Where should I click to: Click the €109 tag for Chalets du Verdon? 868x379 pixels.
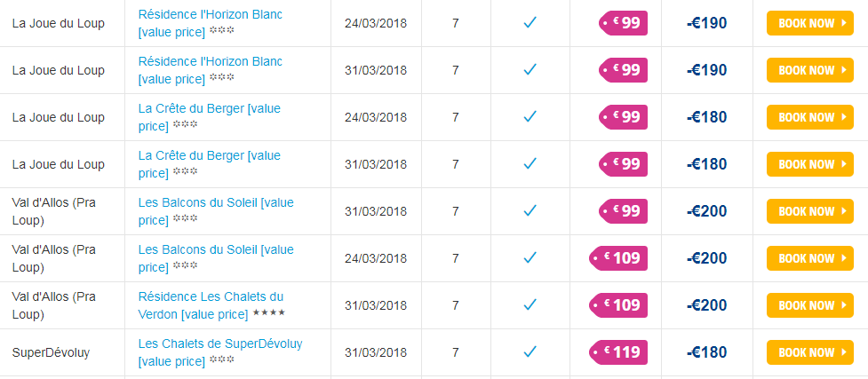tap(618, 305)
